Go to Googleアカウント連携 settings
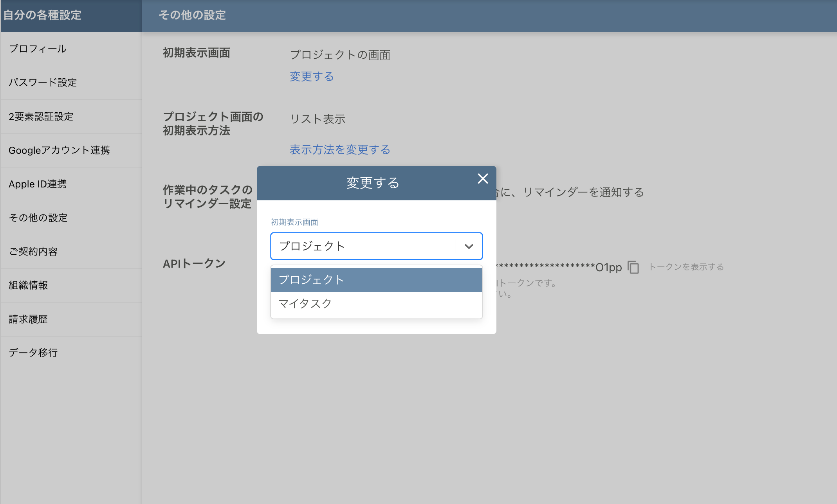Viewport: 837px width, 504px height. 60,150
